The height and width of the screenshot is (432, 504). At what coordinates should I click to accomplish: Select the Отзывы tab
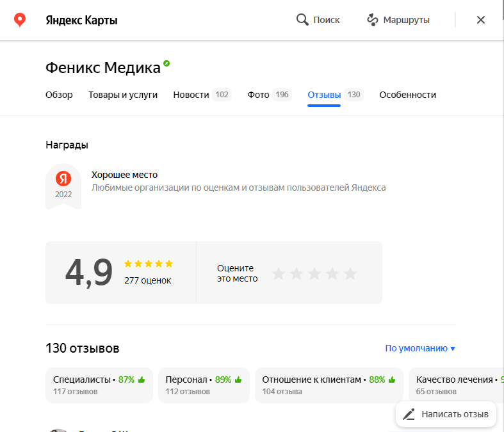(x=335, y=95)
